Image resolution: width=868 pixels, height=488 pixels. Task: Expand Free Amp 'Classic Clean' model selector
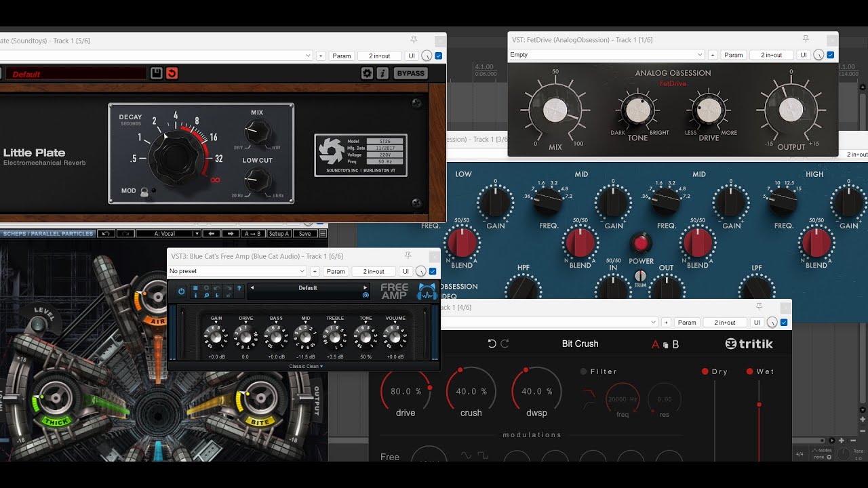(306, 366)
